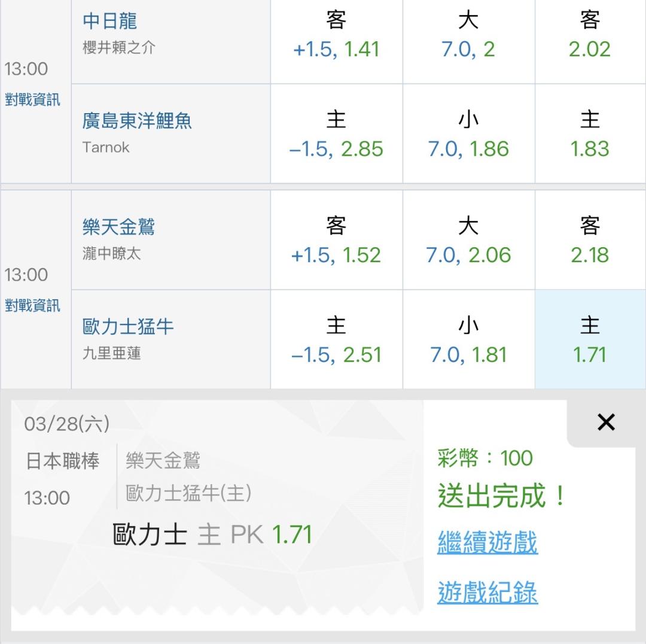This screenshot has height=644, width=646.
Task: Toggle highlighted 歐力士 home moneyline 1.71
Action: coord(590,340)
